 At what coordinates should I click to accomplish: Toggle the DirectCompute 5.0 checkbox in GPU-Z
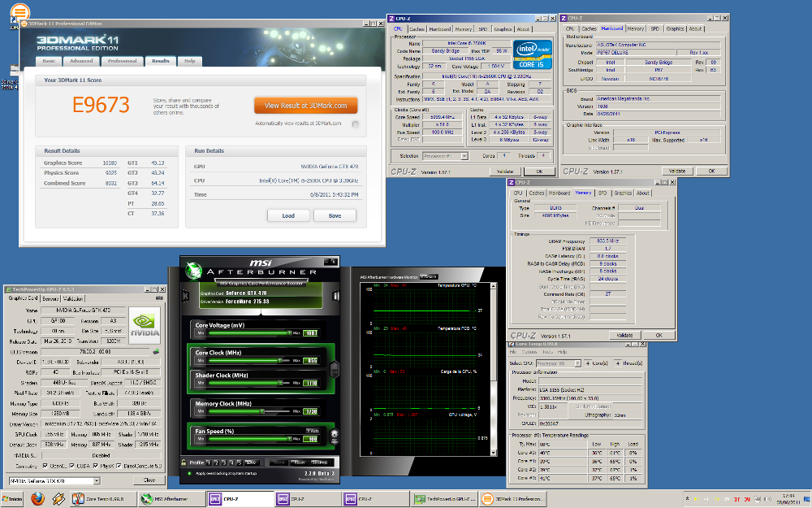(119, 466)
